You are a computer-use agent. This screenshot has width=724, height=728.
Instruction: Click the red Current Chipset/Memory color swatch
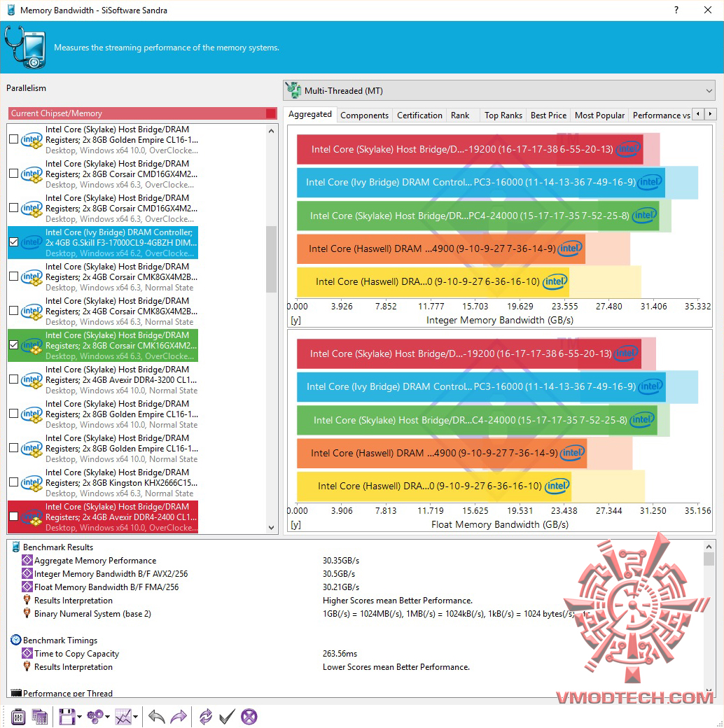click(x=271, y=113)
